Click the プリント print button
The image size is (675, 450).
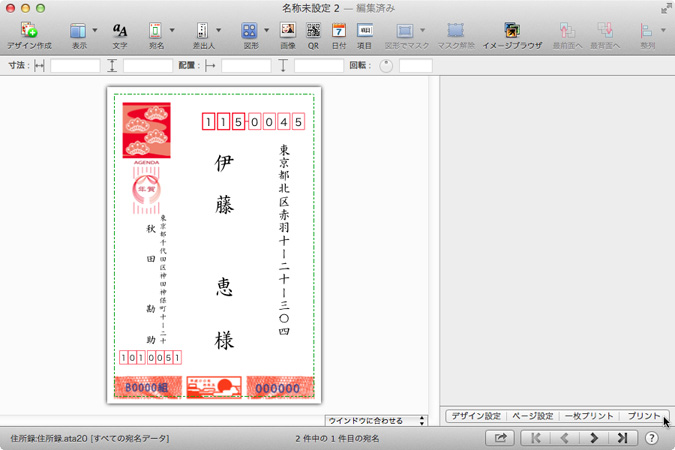643,416
